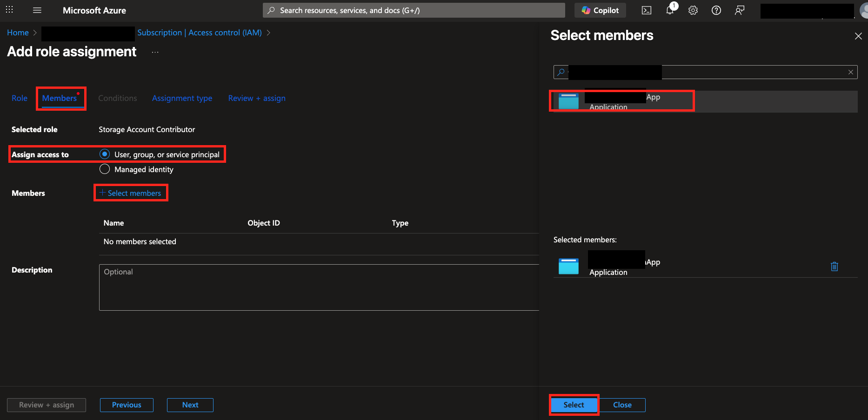Switch to the Members tab
Viewport: 868px width, 420px height.
[x=60, y=98]
